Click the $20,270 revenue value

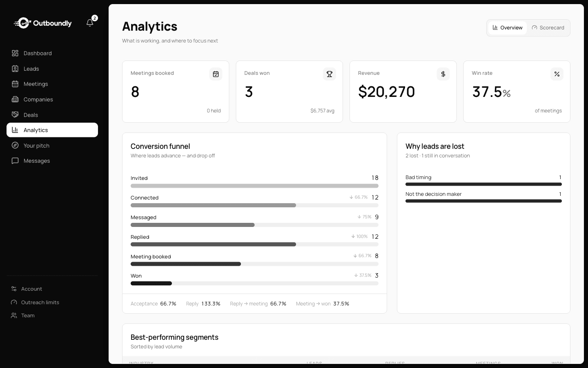(386, 92)
